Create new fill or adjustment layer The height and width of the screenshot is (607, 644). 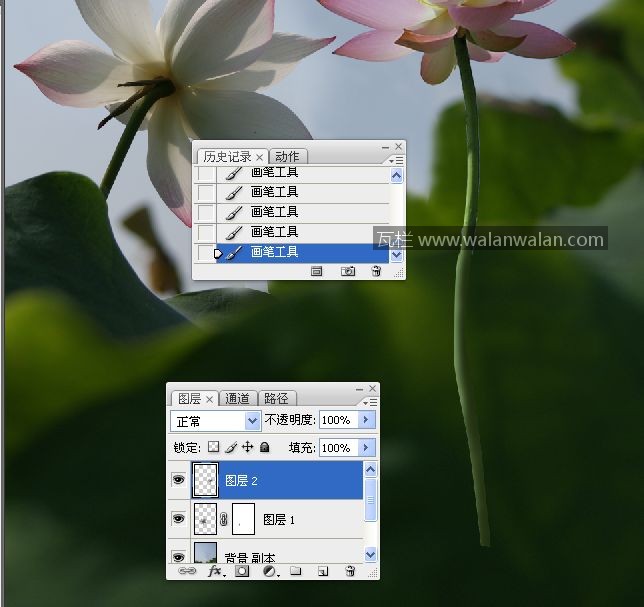click(270, 571)
